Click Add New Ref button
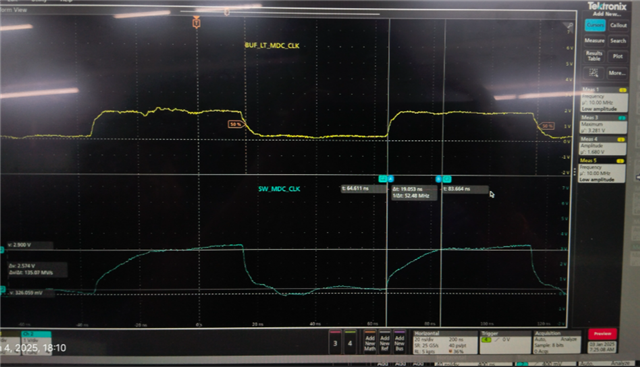This screenshot has height=367, width=640. click(384, 342)
